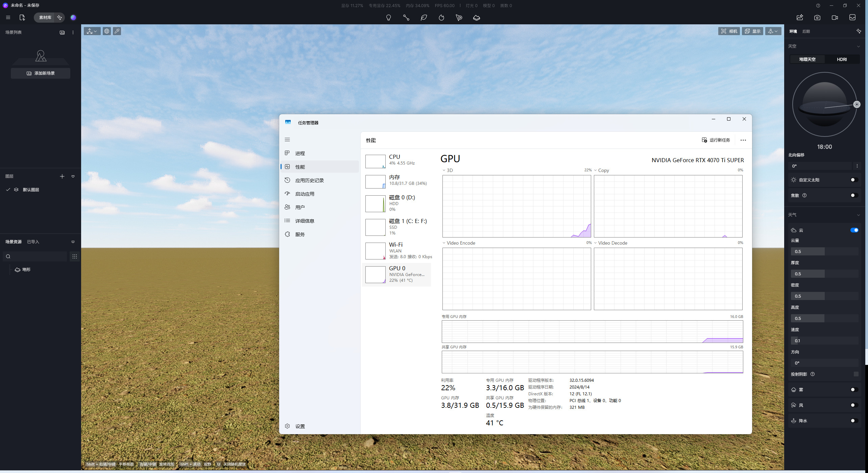Open 详细信息 in Task Manager

tap(319, 221)
